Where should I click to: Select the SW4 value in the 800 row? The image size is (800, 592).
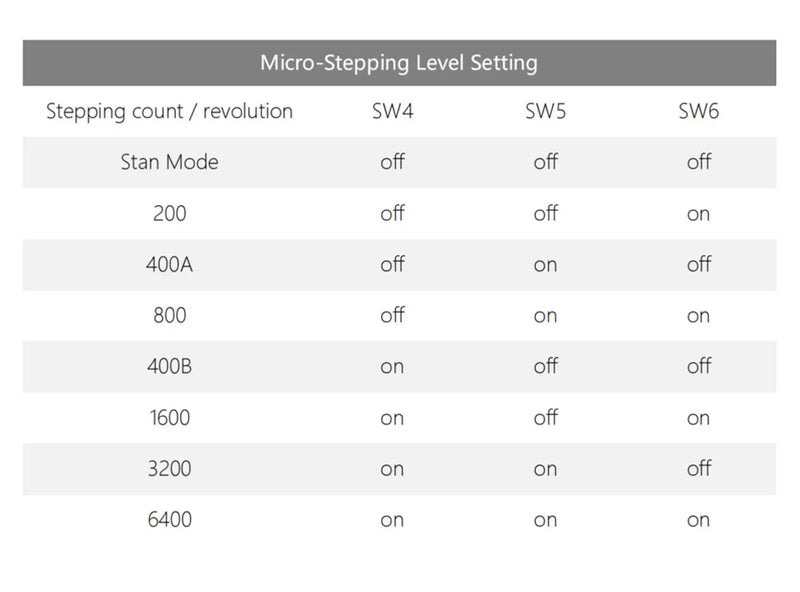[x=392, y=316]
